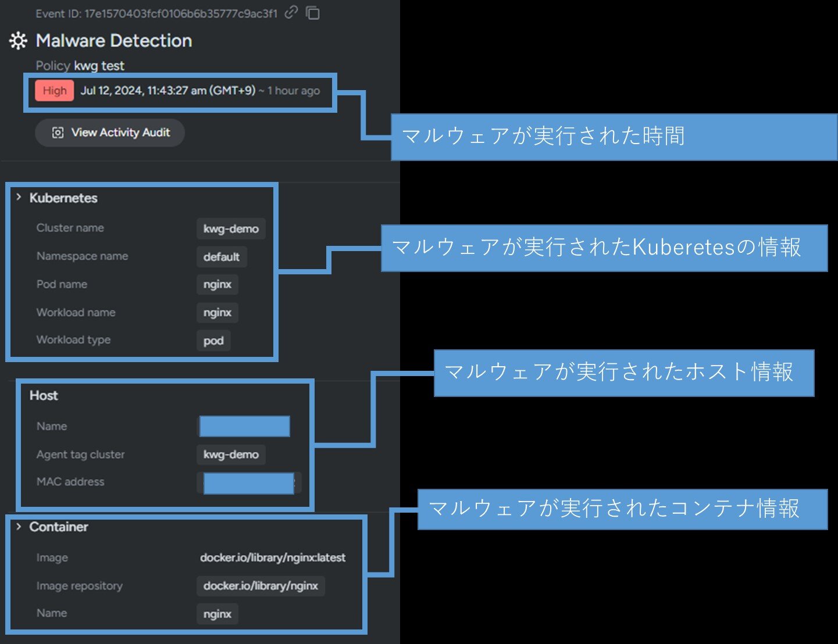Screen dimensions: 838x644
Task: Collapse the Container section chevron
Action: 19,527
